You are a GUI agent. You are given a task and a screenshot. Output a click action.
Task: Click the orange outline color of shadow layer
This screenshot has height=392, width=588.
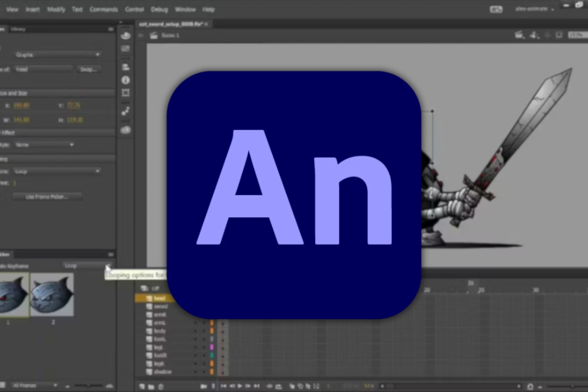[x=212, y=371]
